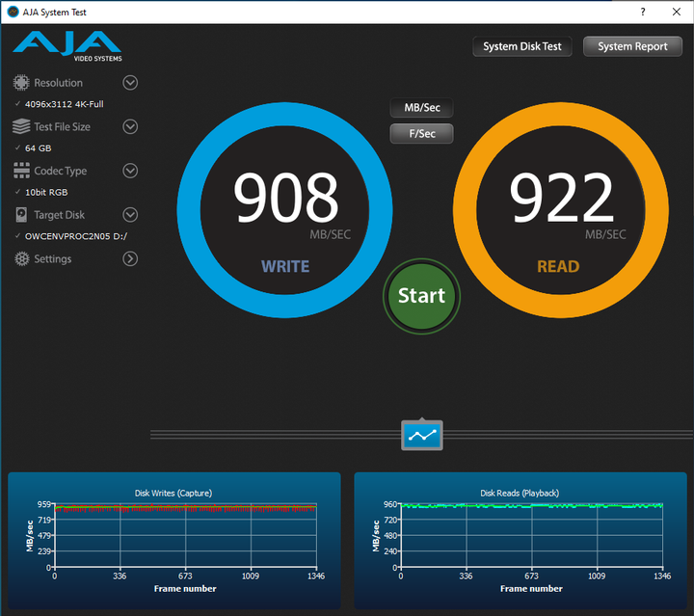Image resolution: width=694 pixels, height=616 pixels.
Task: Open the System Disk Test tab
Action: coord(522,46)
